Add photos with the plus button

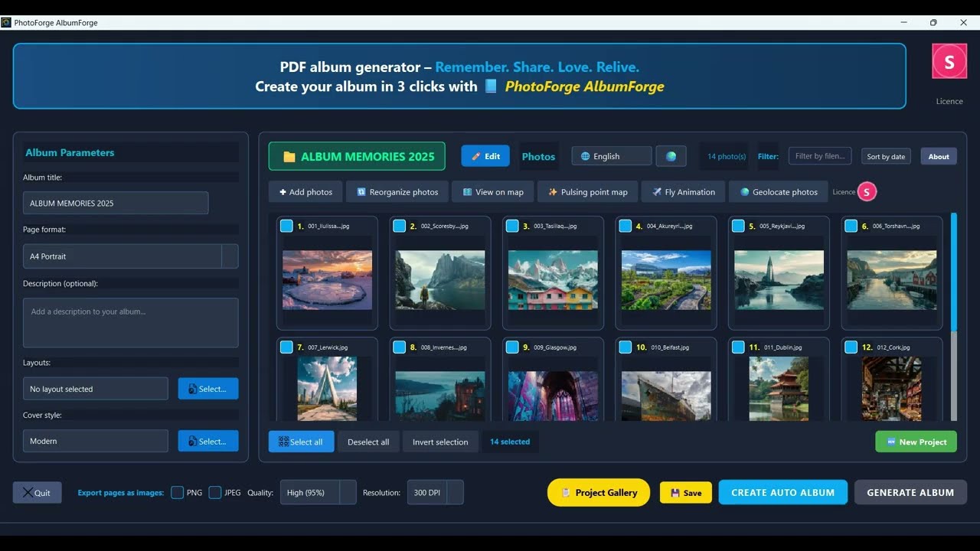305,192
